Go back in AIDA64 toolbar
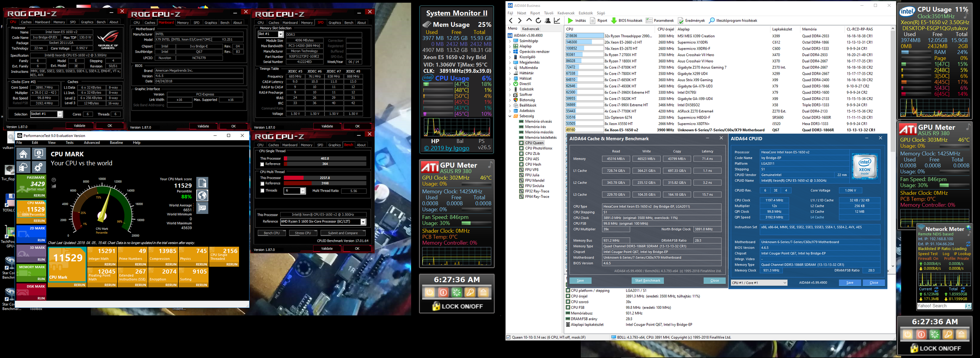980x358 pixels. [x=511, y=21]
